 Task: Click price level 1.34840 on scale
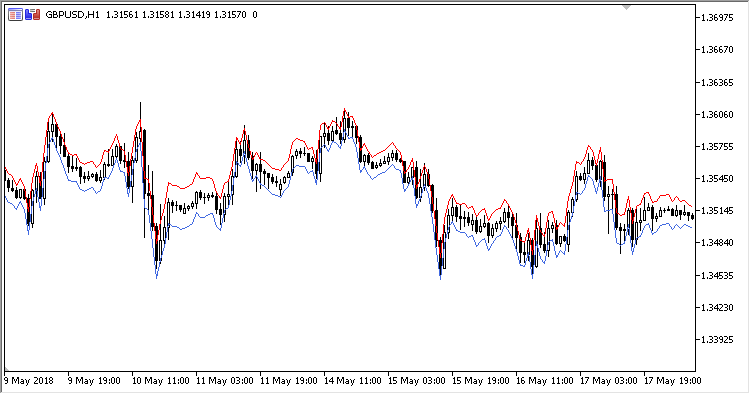click(717, 243)
